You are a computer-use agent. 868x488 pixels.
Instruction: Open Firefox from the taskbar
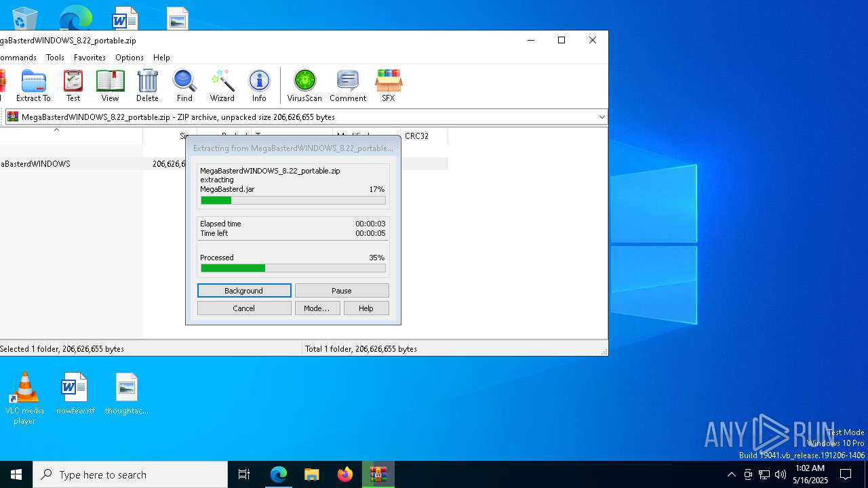pos(345,474)
